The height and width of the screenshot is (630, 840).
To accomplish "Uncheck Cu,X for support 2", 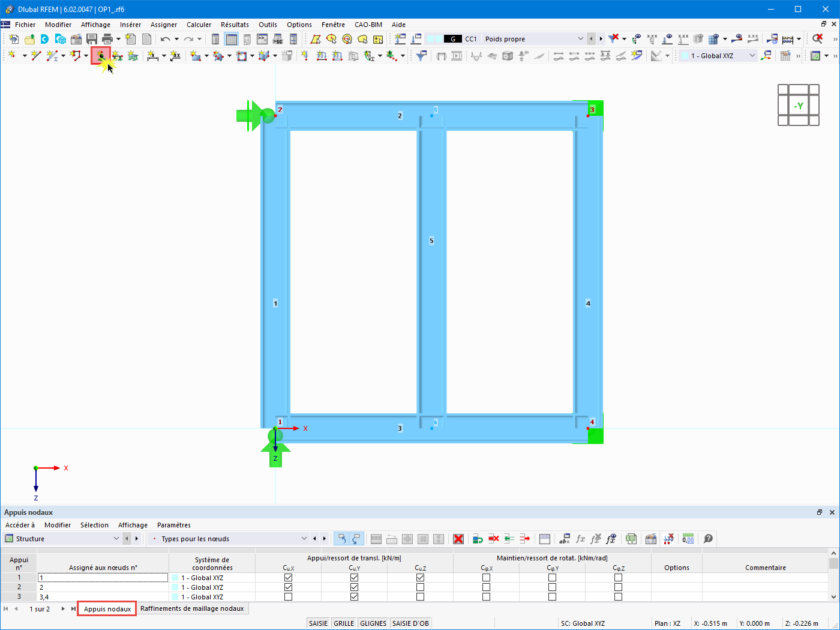I will pyautogui.click(x=288, y=587).
